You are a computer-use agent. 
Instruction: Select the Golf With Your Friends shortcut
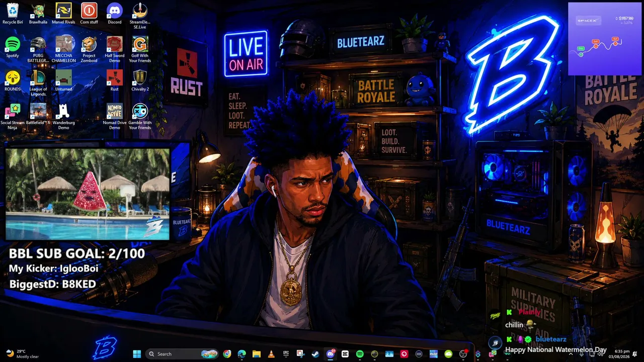click(x=140, y=49)
